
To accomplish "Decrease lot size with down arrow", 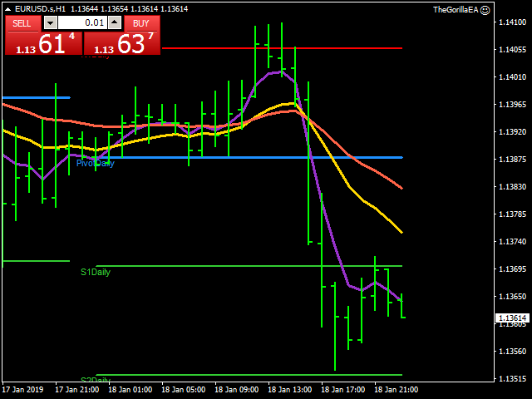I will point(50,23).
